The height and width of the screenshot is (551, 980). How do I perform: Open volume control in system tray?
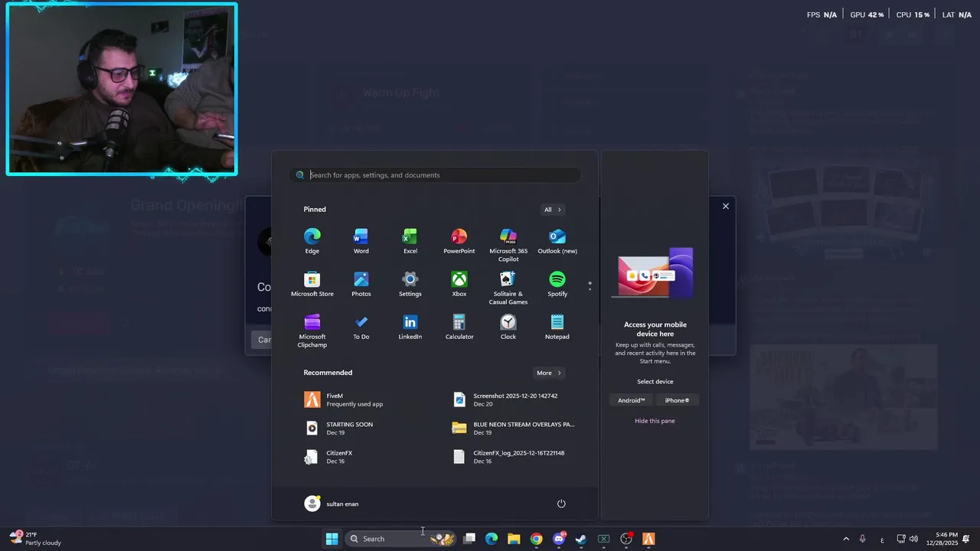[x=913, y=539]
